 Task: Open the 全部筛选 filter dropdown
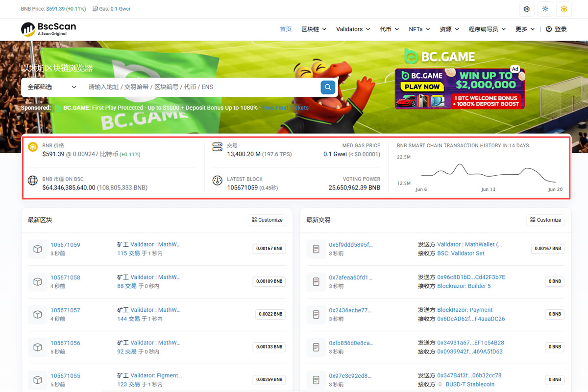(x=52, y=87)
